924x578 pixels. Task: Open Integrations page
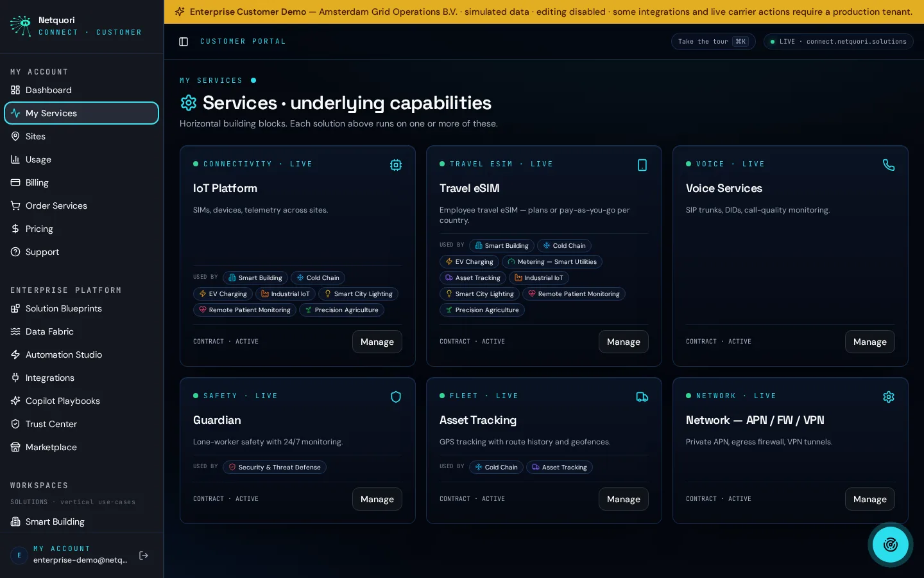point(81,378)
